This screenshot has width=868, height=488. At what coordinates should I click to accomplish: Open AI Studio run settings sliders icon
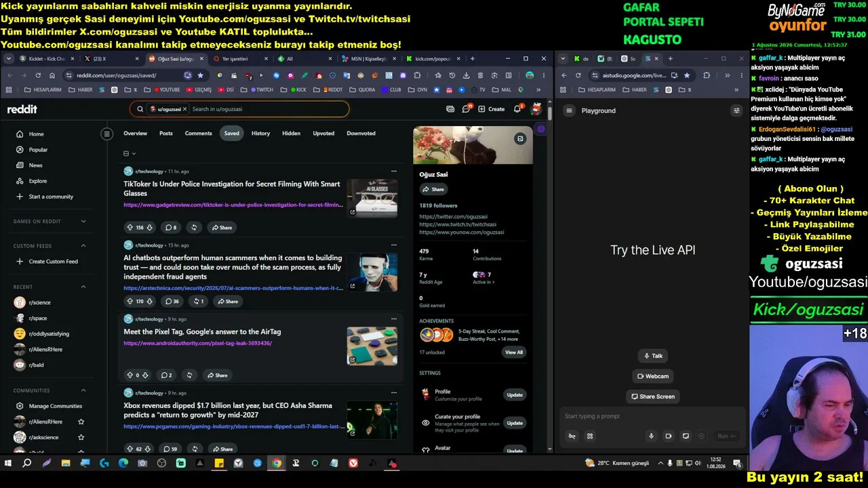(736, 110)
